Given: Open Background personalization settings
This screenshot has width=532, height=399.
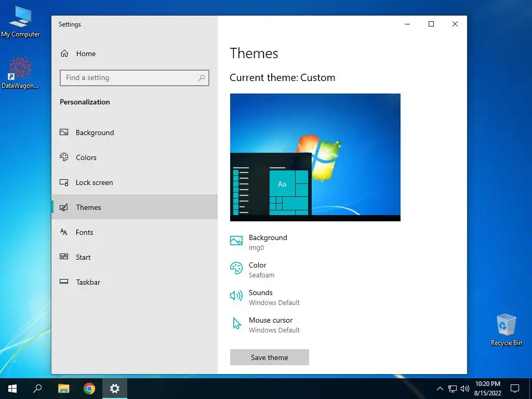Looking at the screenshot, I should (135, 132).
